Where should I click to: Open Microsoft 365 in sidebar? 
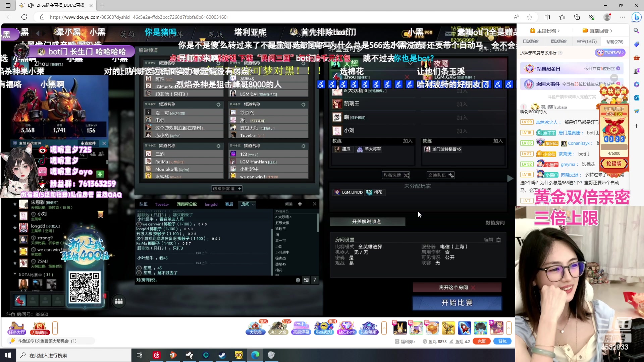click(636, 84)
